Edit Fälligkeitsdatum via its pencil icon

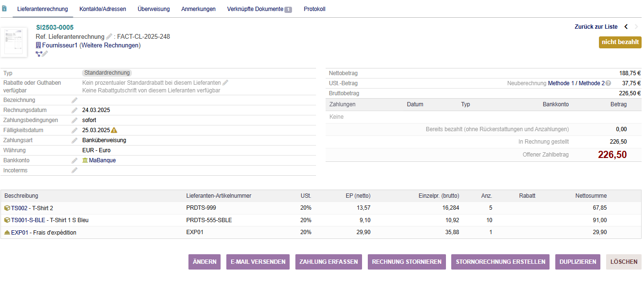click(74, 130)
